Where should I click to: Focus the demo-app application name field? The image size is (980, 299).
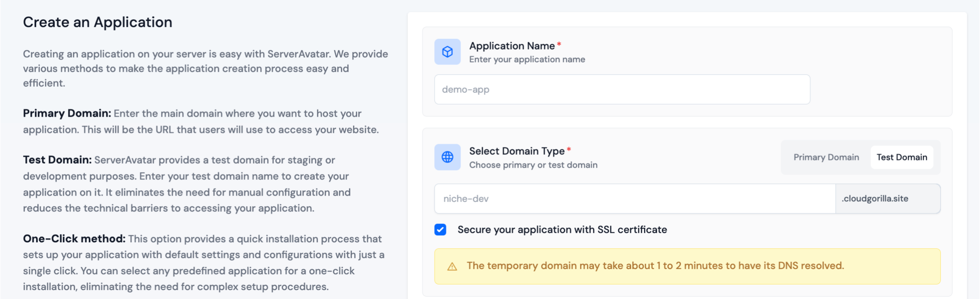point(622,90)
